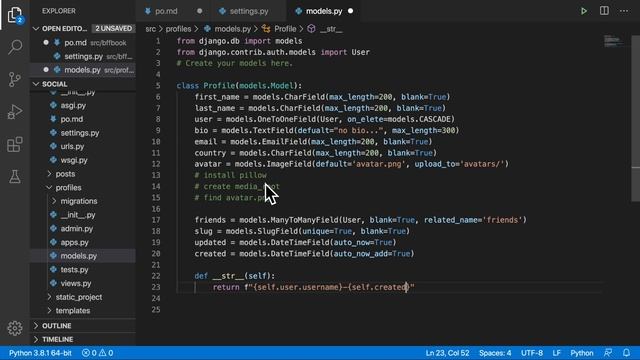The image size is (640, 360).
Task: Open the Explorer view icon
Action: (15, 15)
